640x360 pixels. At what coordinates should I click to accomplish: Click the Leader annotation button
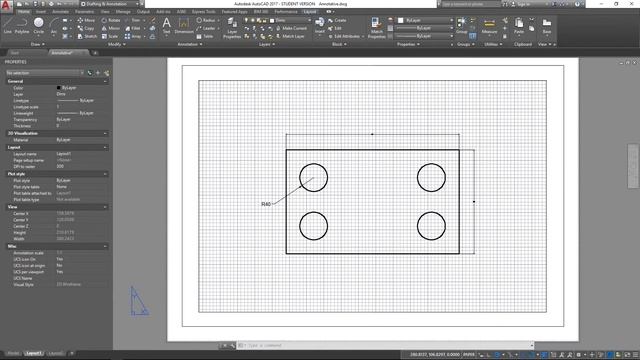pos(206,28)
